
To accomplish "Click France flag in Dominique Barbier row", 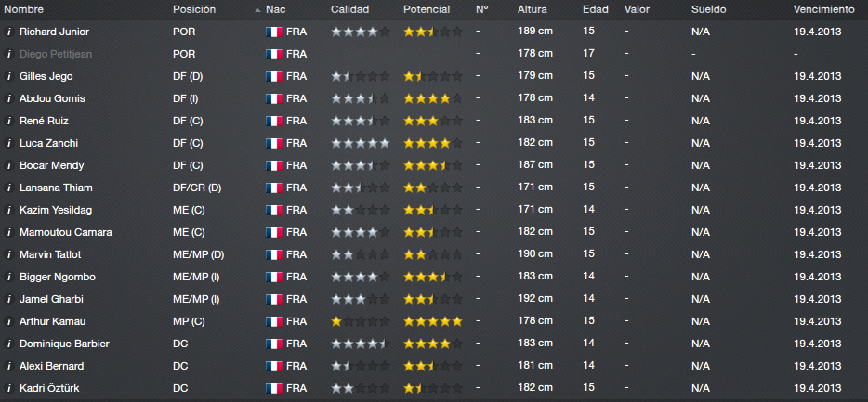I will (x=274, y=344).
